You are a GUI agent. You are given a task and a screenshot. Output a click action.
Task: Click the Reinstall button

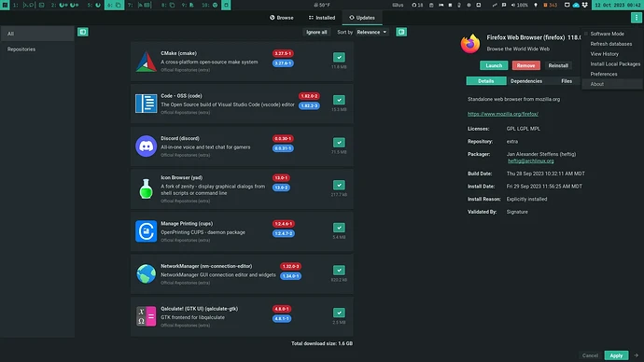(x=558, y=65)
